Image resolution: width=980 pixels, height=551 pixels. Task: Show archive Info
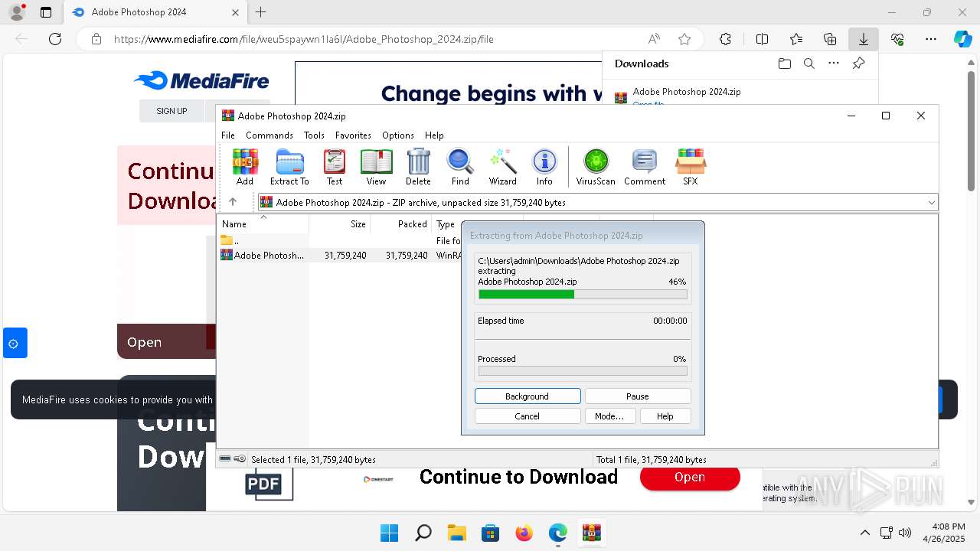[544, 167]
